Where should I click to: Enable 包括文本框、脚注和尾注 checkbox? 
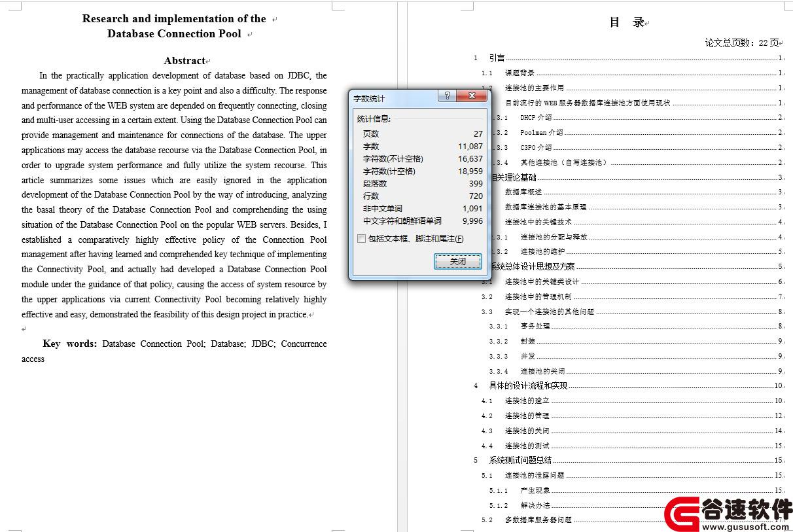coord(361,239)
